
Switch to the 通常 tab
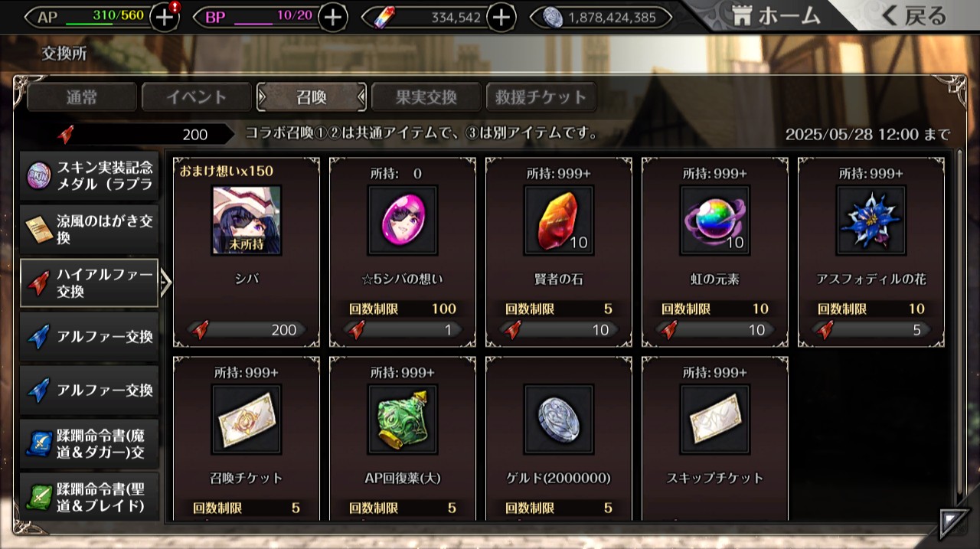click(x=82, y=97)
